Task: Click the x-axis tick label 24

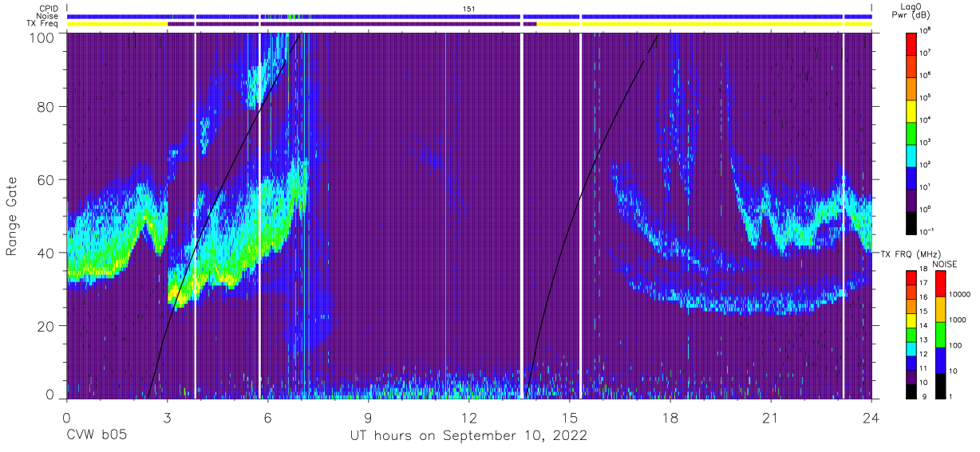Action: point(871,418)
